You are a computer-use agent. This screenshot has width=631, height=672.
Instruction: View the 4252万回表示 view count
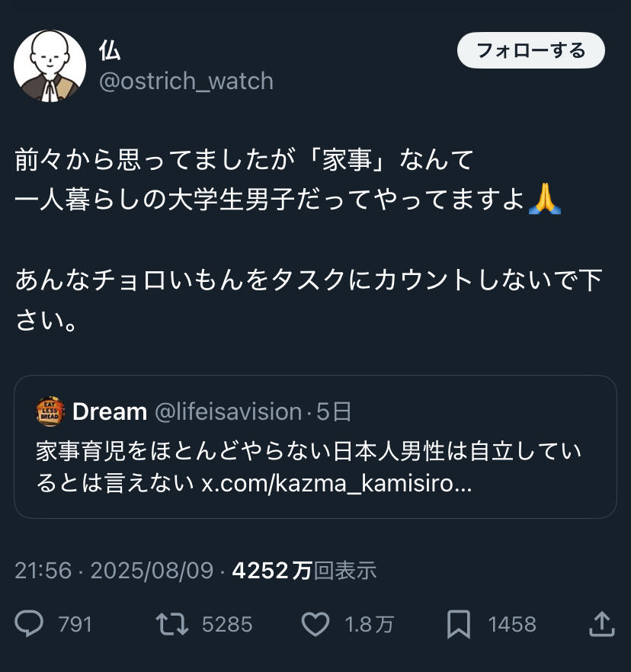(304, 571)
